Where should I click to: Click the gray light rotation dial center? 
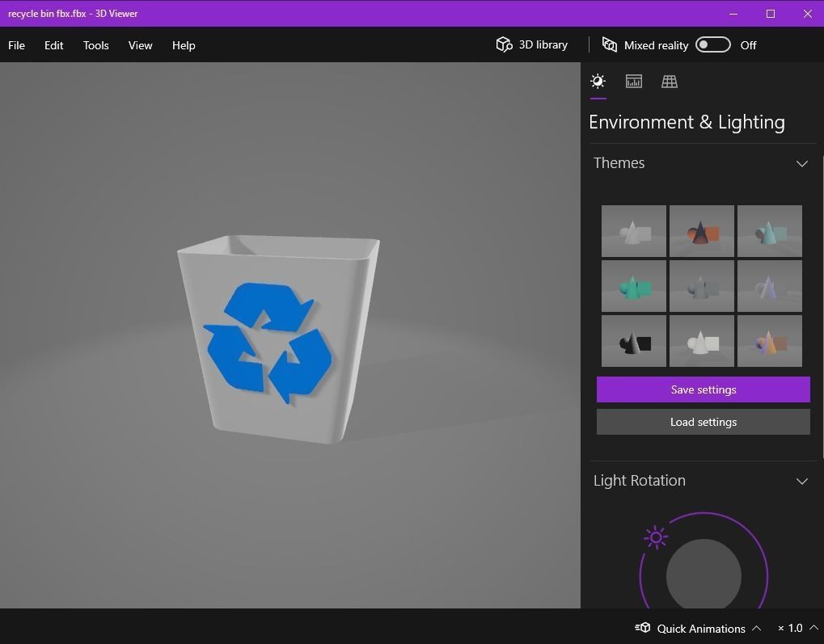pyautogui.click(x=704, y=575)
